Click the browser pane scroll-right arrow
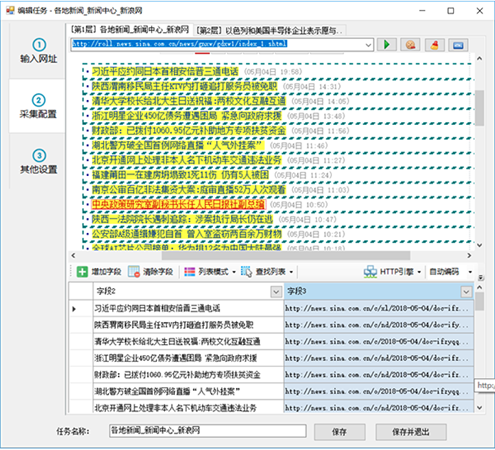This screenshot has height=450, width=495. [469, 255]
